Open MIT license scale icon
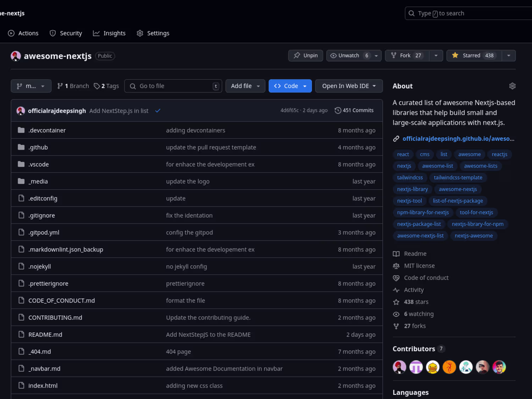This screenshot has width=532, height=399. coord(396,266)
